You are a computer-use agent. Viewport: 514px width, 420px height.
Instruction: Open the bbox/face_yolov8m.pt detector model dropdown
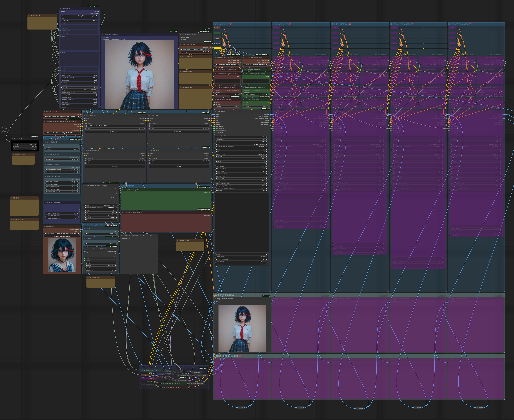click(x=256, y=65)
